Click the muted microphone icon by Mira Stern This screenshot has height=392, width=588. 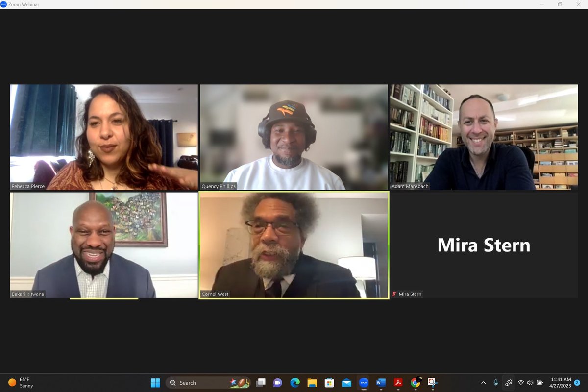394,294
